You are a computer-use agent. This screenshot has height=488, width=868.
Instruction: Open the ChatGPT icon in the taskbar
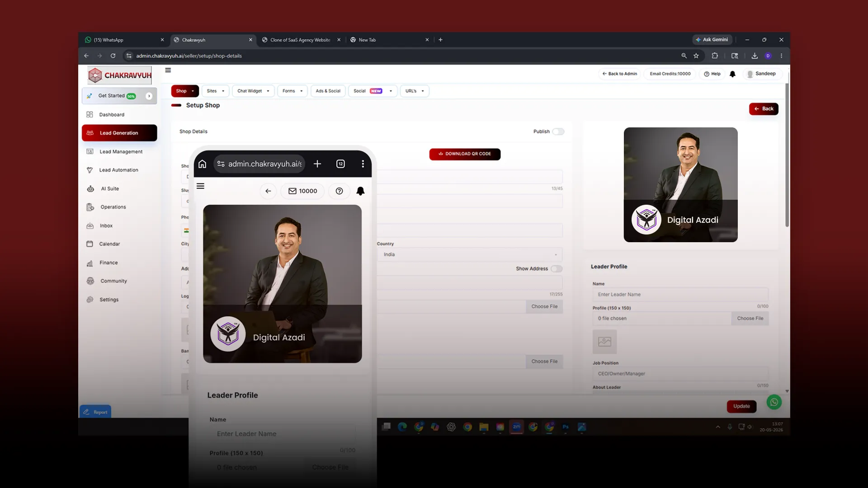(451, 427)
